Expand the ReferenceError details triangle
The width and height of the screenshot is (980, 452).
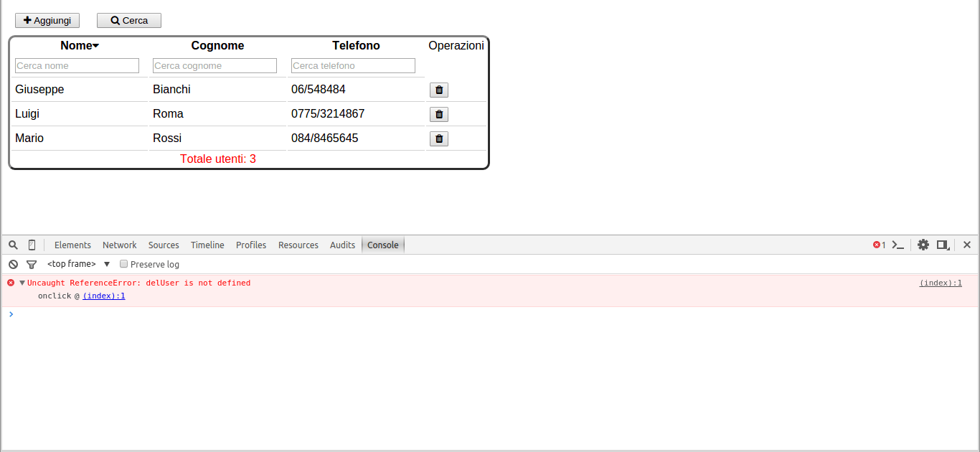point(22,283)
